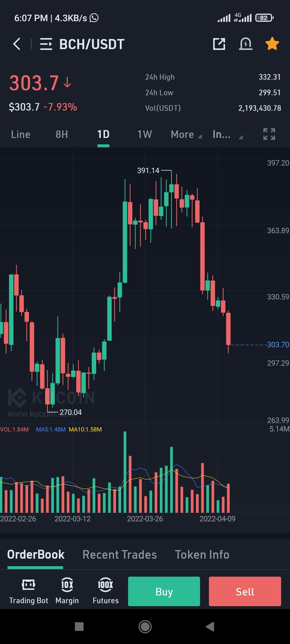This screenshot has width=290, height=644.
Task: Expand the chart to fullscreen
Action: [269, 134]
